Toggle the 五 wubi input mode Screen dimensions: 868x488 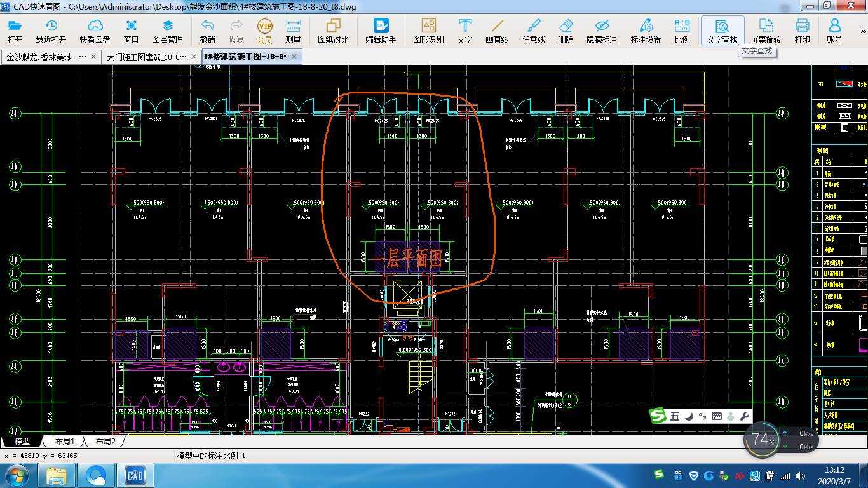tap(675, 416)
